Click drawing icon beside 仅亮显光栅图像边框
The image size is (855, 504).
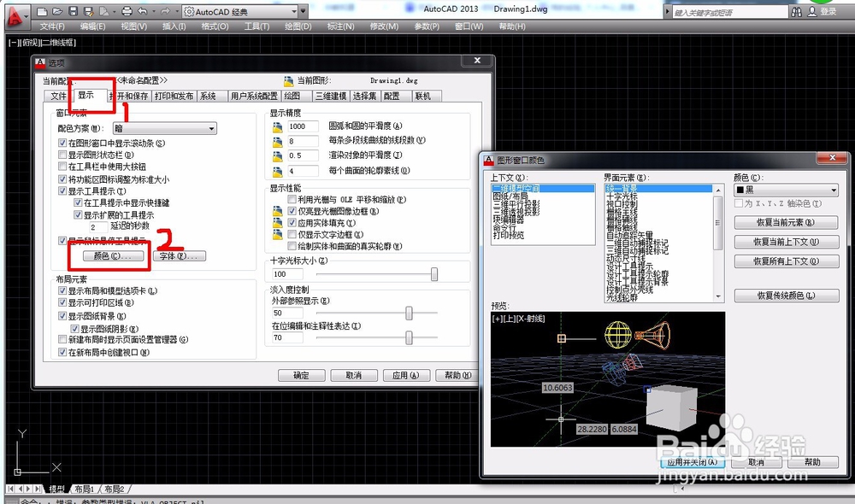(278, 211)
